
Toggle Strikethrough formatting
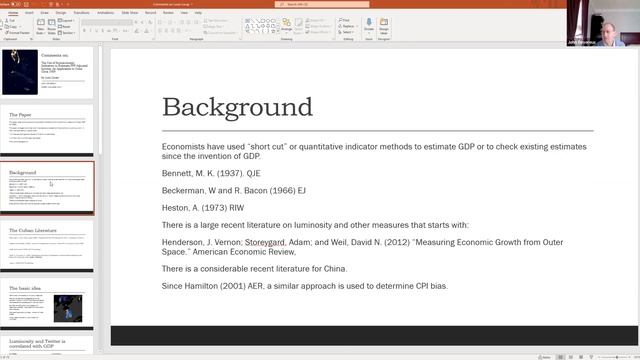(109, 31)
